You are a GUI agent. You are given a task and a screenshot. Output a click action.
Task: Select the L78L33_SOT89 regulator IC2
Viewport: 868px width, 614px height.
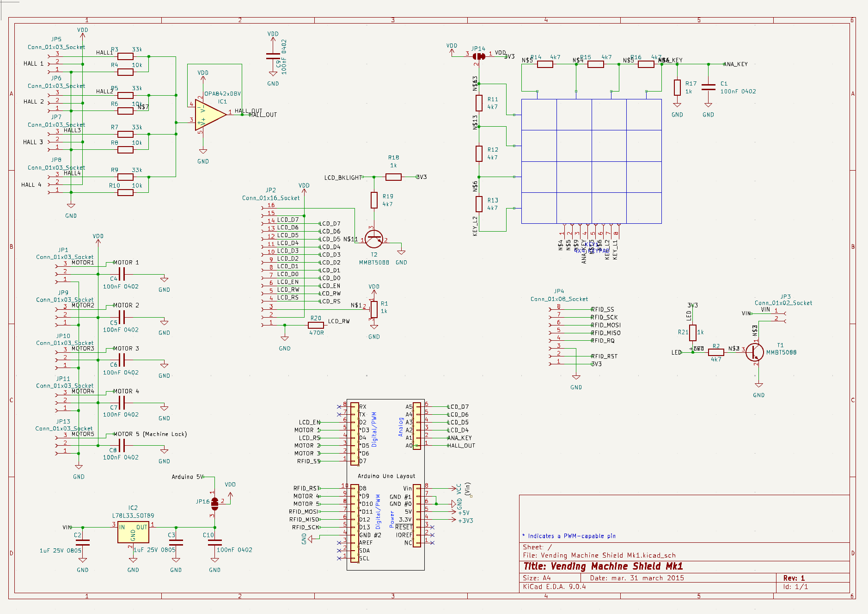pos(133,533)
